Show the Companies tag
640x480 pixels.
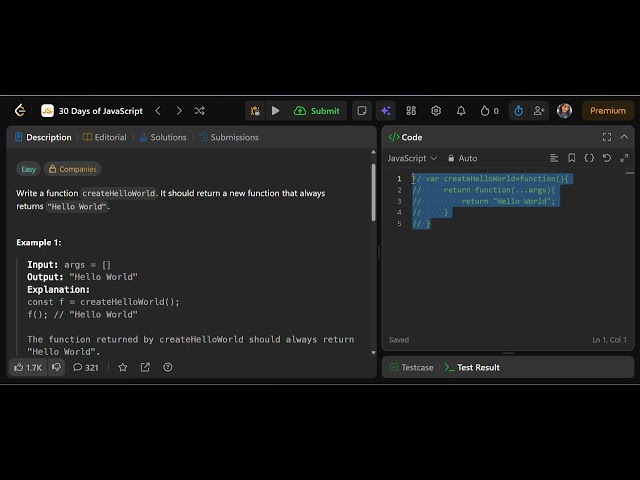[73, 169]
